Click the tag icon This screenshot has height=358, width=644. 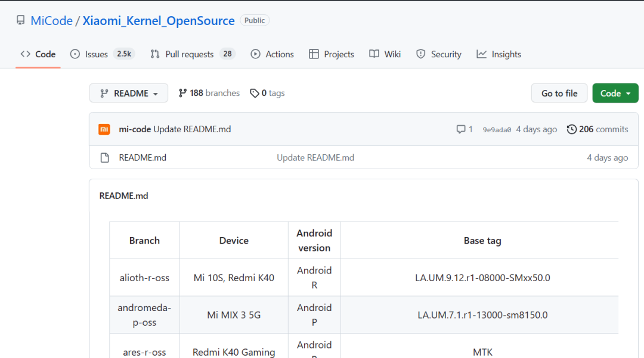(255, 94)
